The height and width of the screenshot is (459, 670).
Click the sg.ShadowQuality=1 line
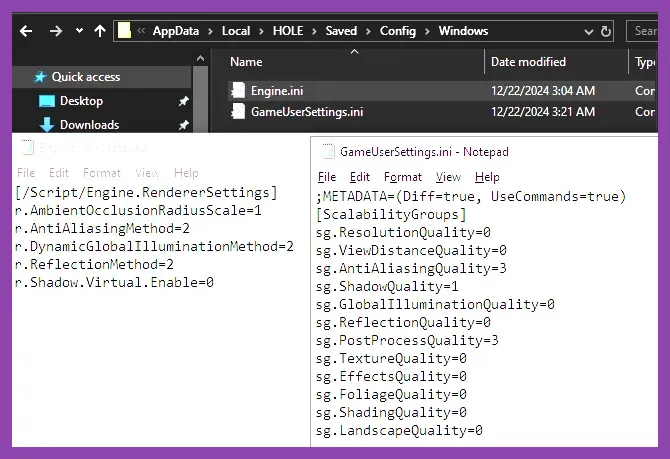pyautogui.click(x=387, y=286)
